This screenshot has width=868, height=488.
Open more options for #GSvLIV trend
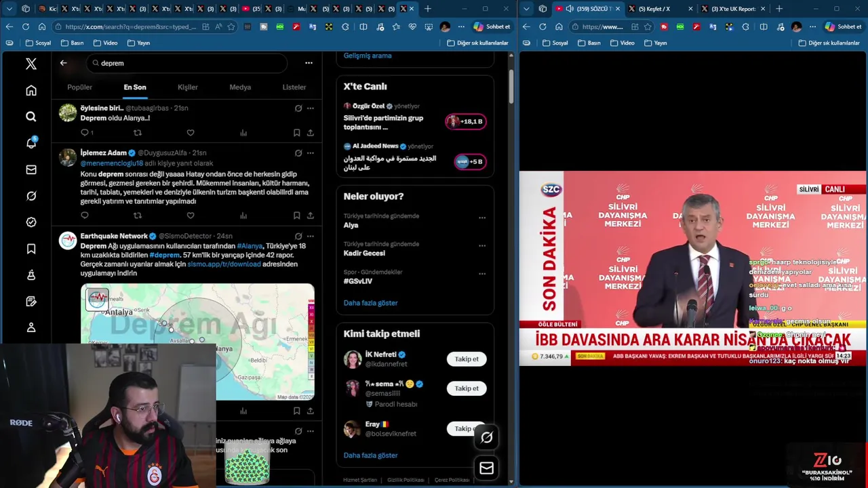click(482, 274)
